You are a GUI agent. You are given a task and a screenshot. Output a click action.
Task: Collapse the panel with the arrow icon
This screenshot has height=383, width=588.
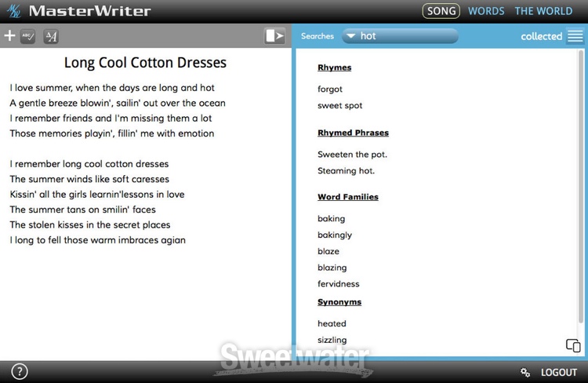tap(274, 36)
